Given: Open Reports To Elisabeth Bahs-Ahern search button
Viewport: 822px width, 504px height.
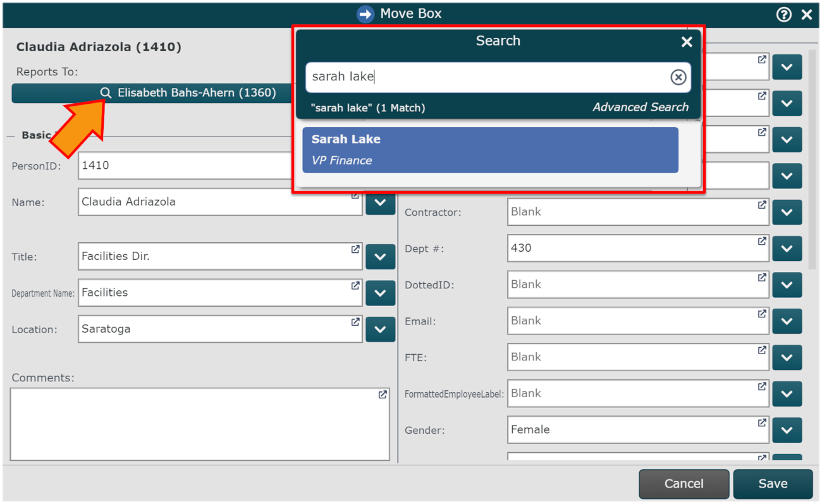Looking at the screenshot, I should coord(152,93).
